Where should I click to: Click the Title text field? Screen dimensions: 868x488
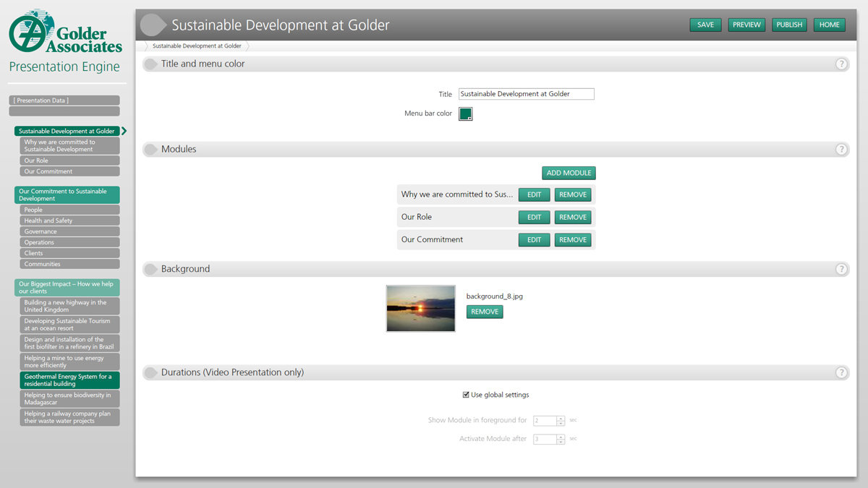point(526,94)
